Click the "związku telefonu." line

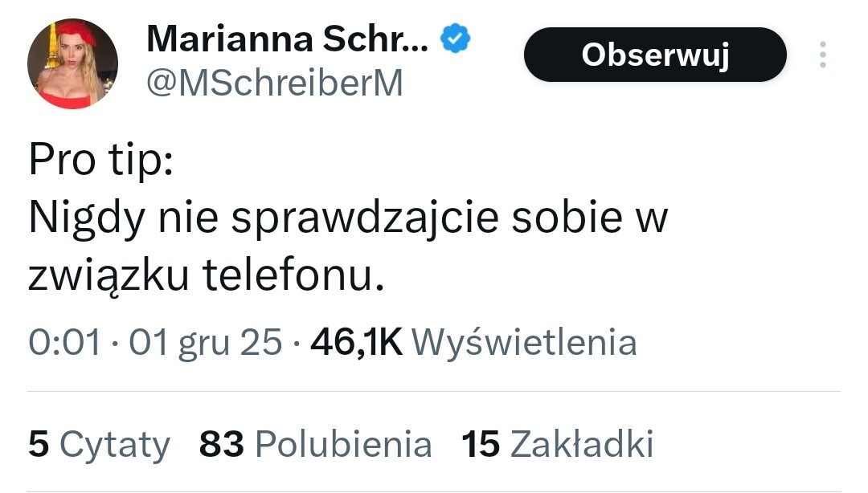point(202,276)
